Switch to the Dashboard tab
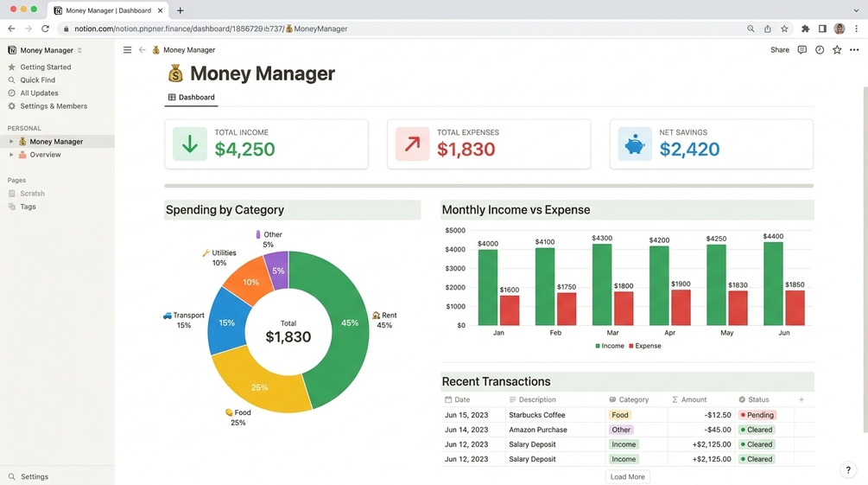Image resolution: width=868 pixels, height=485 pixels. pyautogui.click(x=191, y=97)
